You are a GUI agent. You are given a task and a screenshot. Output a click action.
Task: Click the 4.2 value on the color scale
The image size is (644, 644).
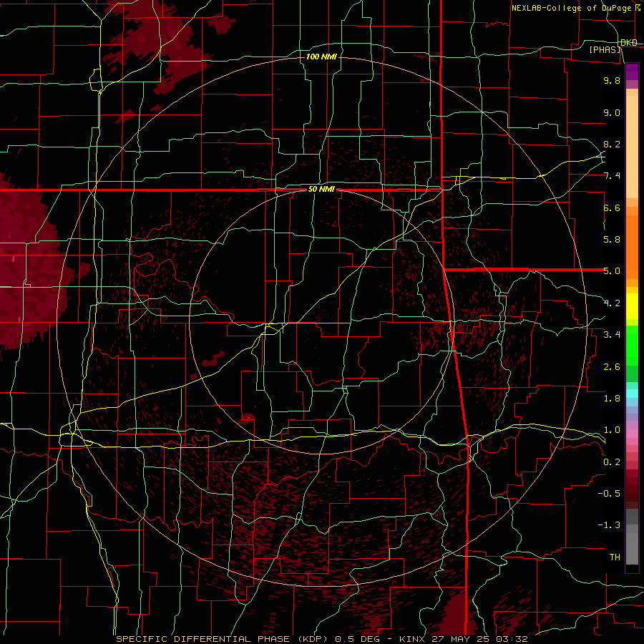tap(612, 303)
